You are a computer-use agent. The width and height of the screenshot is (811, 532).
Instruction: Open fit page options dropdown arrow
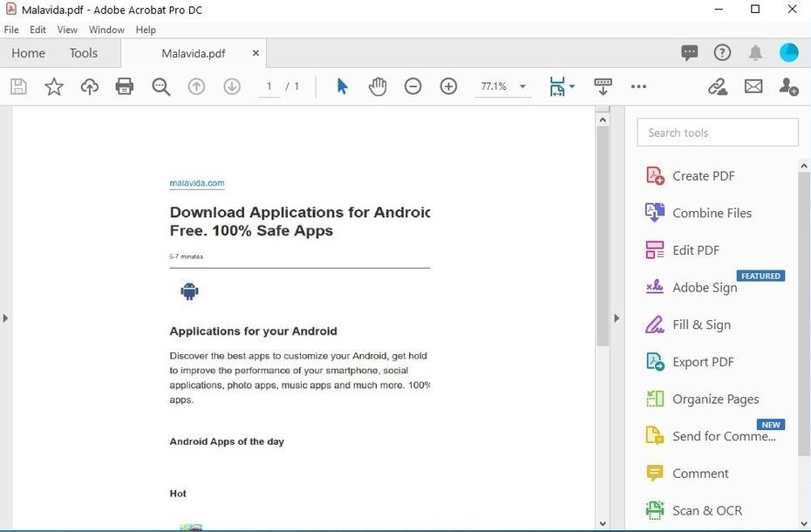(572, 86)
